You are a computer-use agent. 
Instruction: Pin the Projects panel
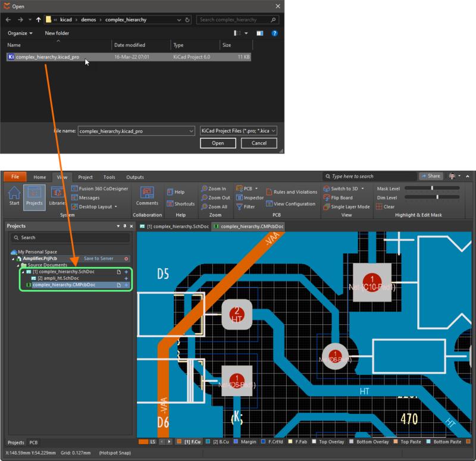coord(125,226)
